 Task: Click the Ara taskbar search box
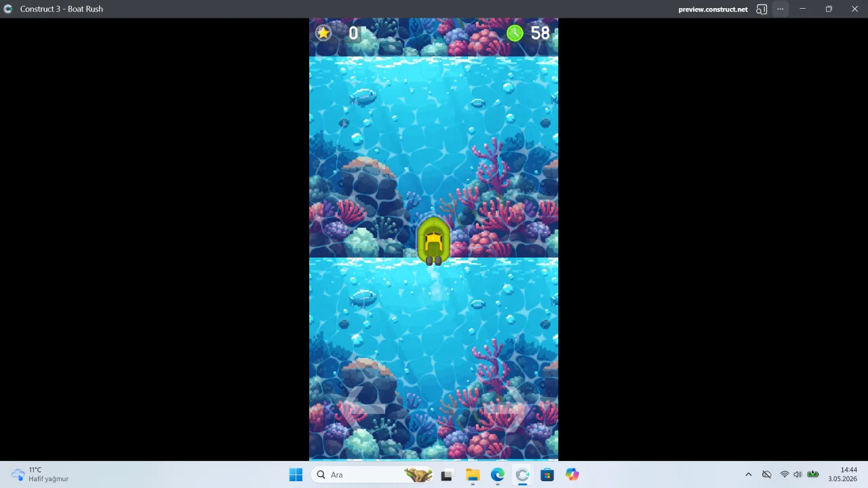[x=372, y=475]
